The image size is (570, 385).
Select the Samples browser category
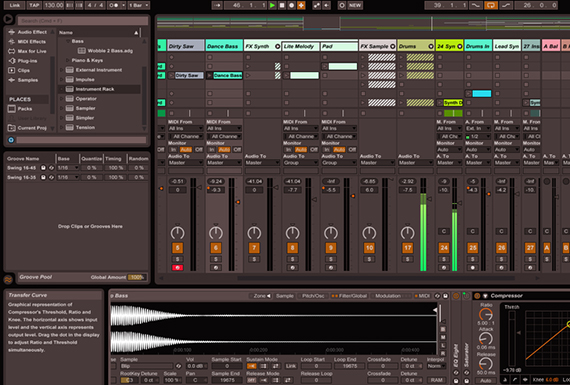pyautogui.click(x=28, y=80)
